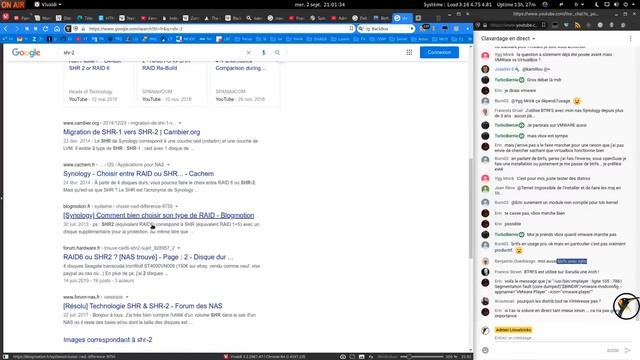This screenshot has width=640, height=360.
Task: Open Comment bien choisir son type de RAID
Action: [158, 215]
